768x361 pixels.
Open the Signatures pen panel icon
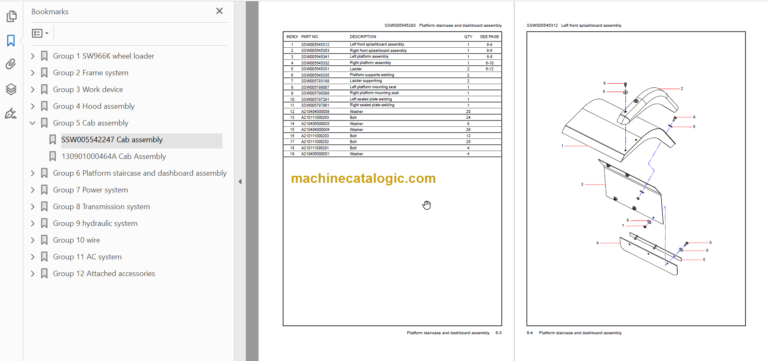click(11, 114)
